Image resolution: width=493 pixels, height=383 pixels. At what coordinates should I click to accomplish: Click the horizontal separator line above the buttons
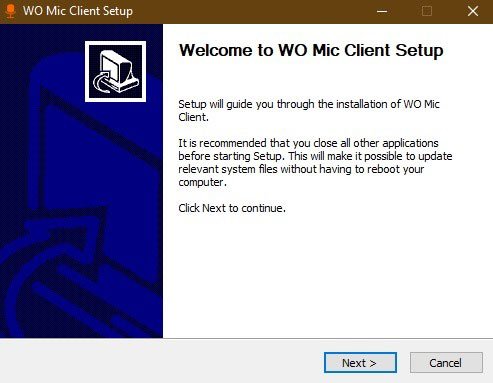[x=246, y=338]
